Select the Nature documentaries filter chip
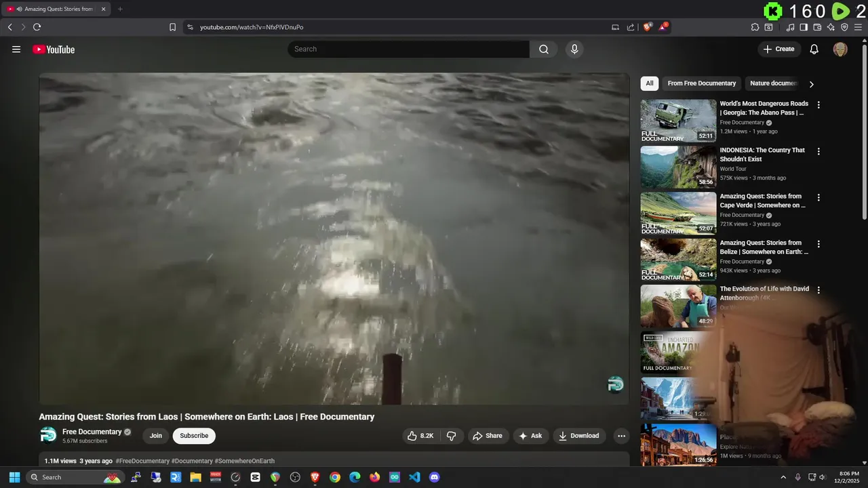Viewport: 868px width, 488px height. [773, 83]
